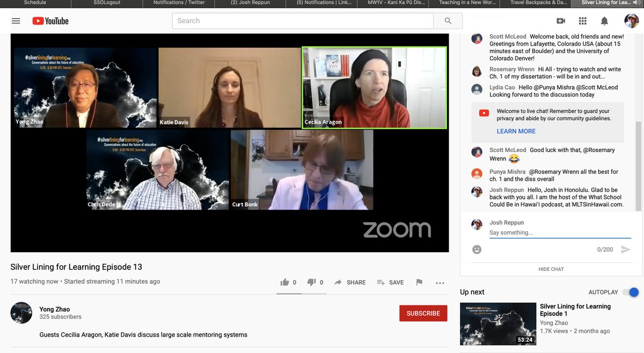Screen dimensions: 644x353
Task: Click the live chat scrollbar
Action: pyautogui.click(x=638, y=166)
